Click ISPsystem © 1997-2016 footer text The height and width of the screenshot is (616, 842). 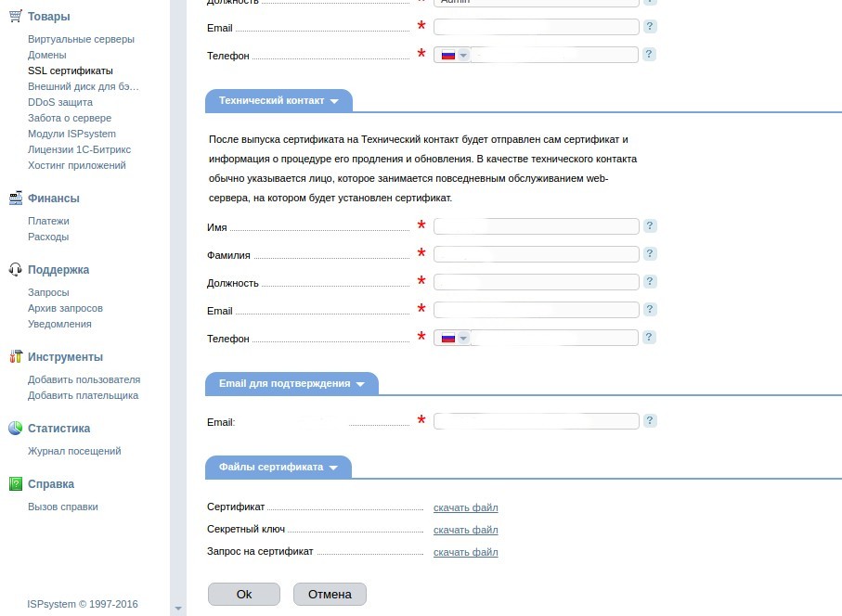pyautogui.click(x=83, y=604)
